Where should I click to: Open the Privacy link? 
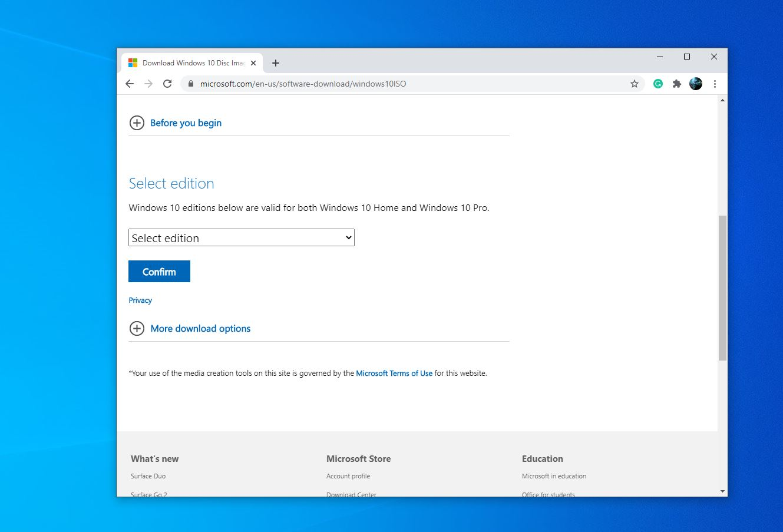[140, 300]
